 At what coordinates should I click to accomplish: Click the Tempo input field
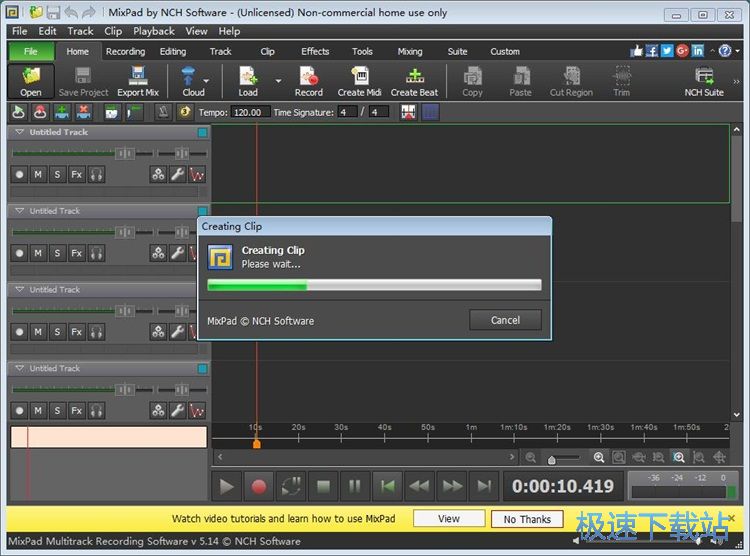pyautogui.click(x=249, y=112)
